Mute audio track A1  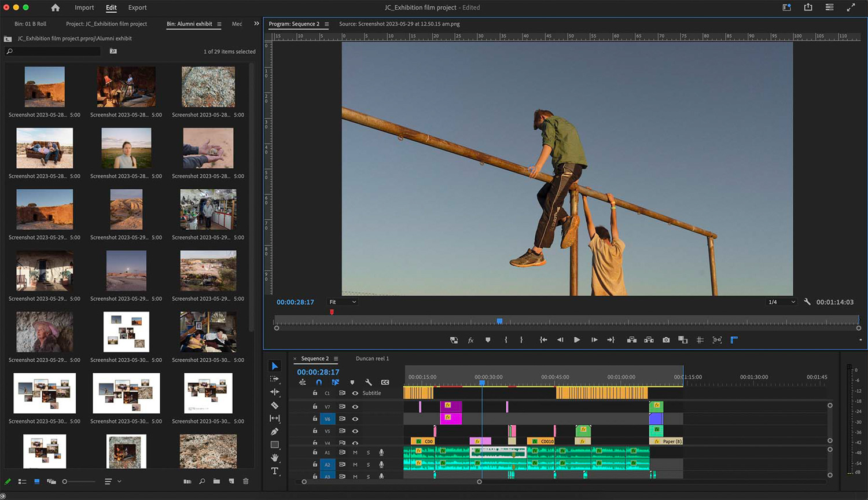355,453
